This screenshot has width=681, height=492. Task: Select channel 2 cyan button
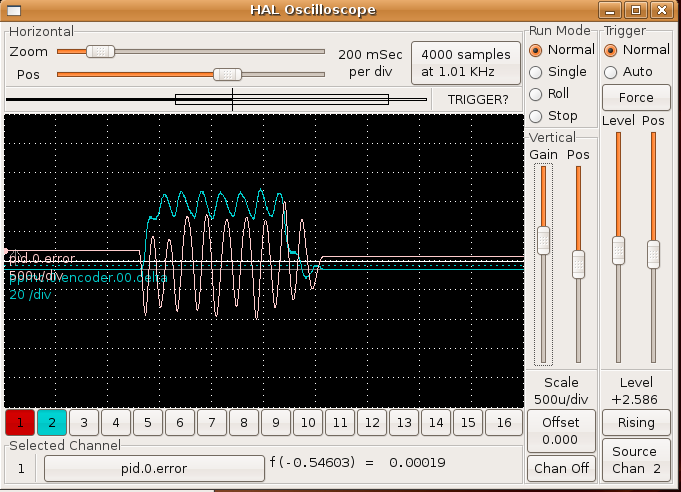[x=52, y=423]
